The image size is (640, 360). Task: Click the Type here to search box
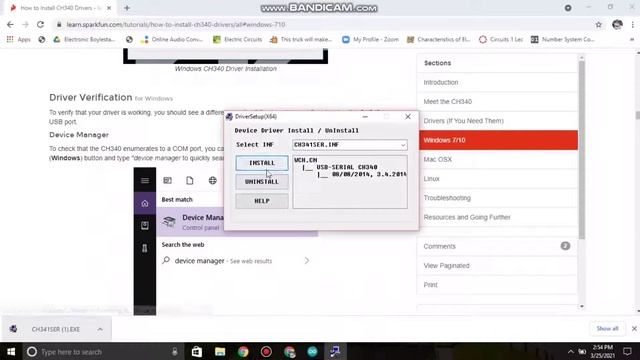coord(102,351)
